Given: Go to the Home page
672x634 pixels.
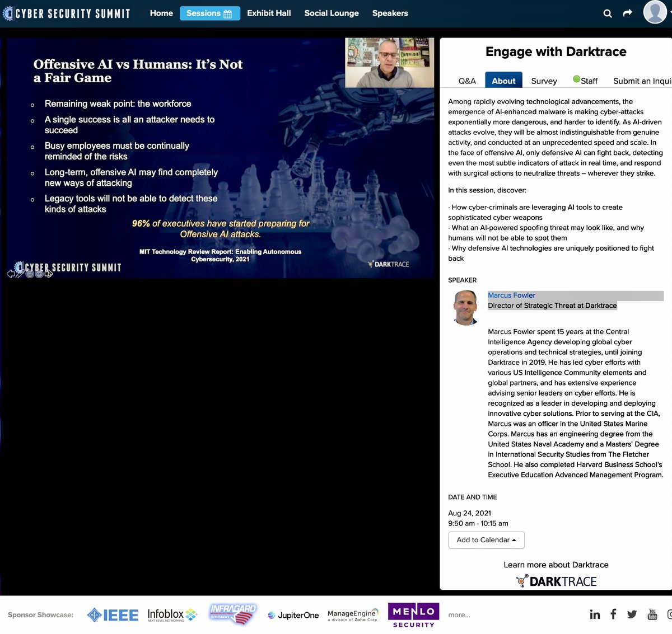Looking at the screenshot, I should pyautogui.click(x=161, y=13).
